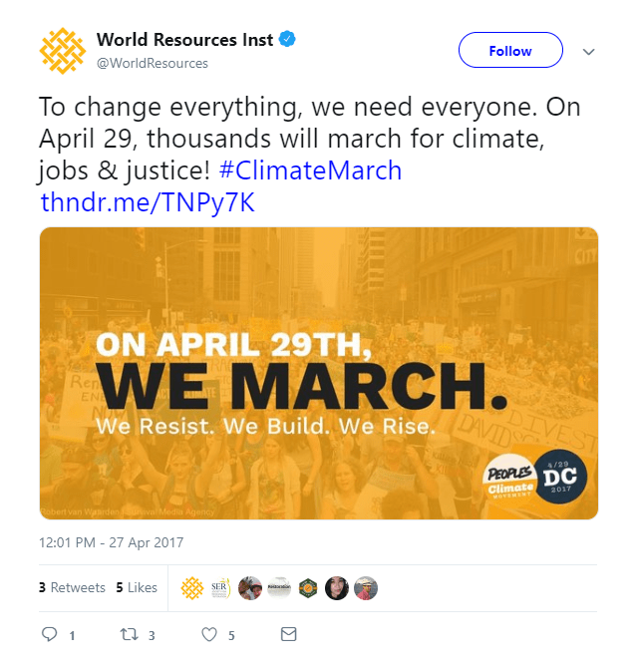Expand the tweet options chevron menu
Image resolution: width=634 pixels, height=672 pixels.
(588, 51)
